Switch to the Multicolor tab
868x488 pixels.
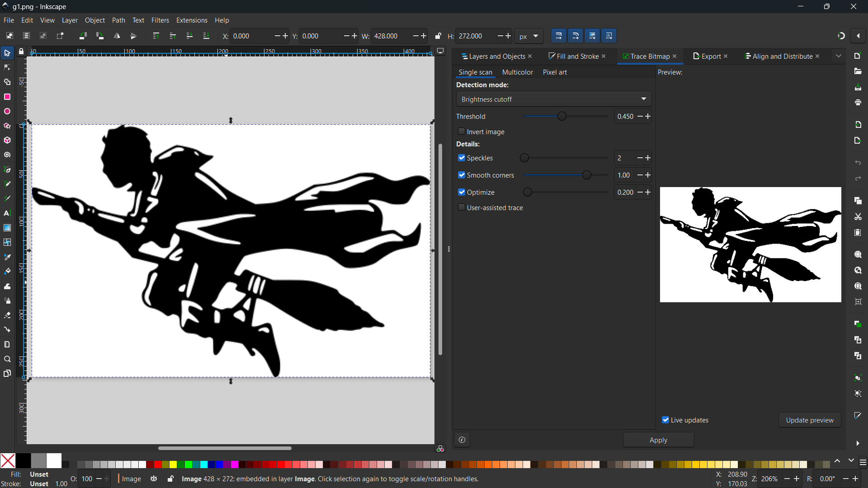(x=517, y=72)
